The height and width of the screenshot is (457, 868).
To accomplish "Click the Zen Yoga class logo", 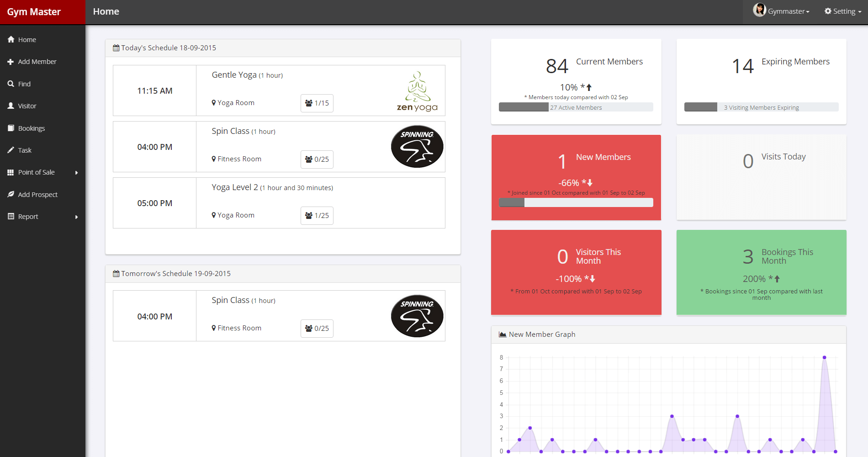I will pyautogui.click(x=417, y=91).
